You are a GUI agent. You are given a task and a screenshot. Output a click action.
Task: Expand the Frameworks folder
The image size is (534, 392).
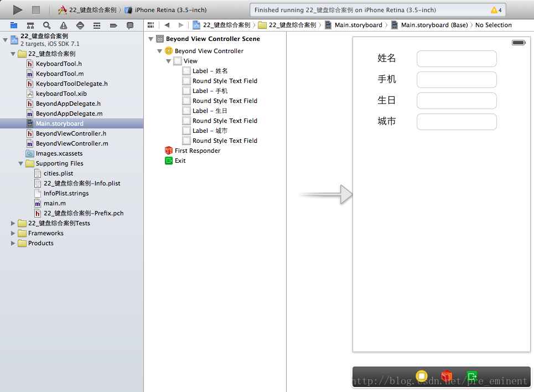[x=13, y=233]
